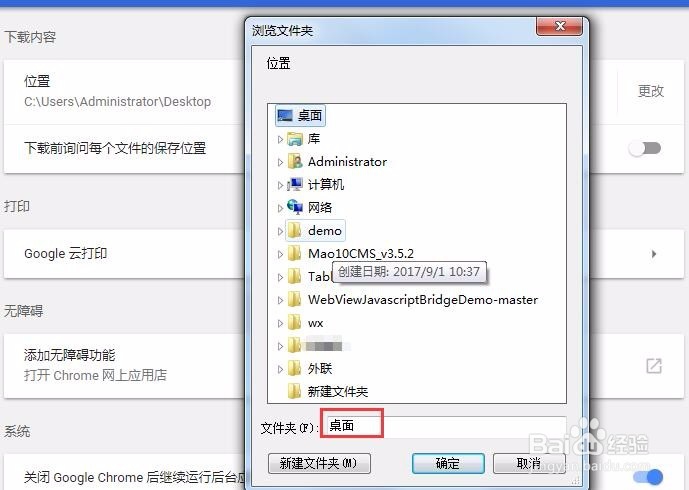This screenshot has width=689, height=490.
Task: Click the 文件夹 name input field
Action: pyautogui.click(x=445, y=425)
